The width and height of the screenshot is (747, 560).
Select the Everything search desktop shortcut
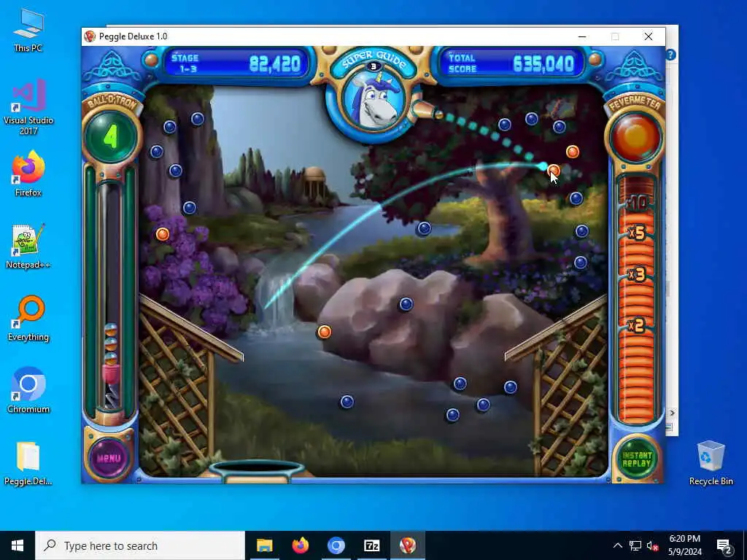click(x=28, y=319)
